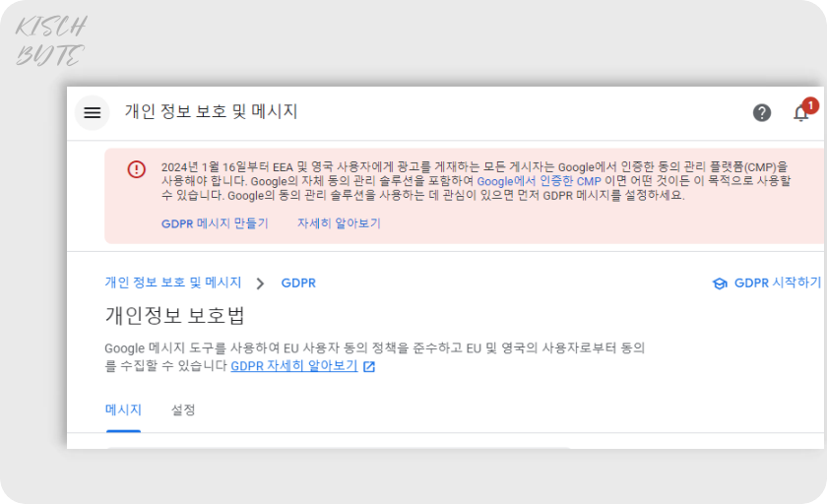Image resolution: width=827 pixels, height=504 pixels.
Task: Open 자세히 알아보기 in the alert banner
Action: coord(339,223)
